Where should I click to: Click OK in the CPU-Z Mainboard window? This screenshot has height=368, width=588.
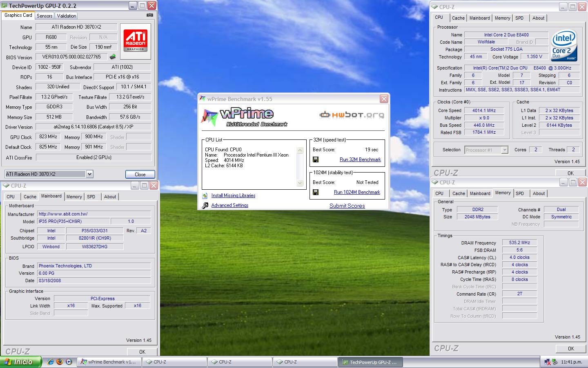pos(142,352)
